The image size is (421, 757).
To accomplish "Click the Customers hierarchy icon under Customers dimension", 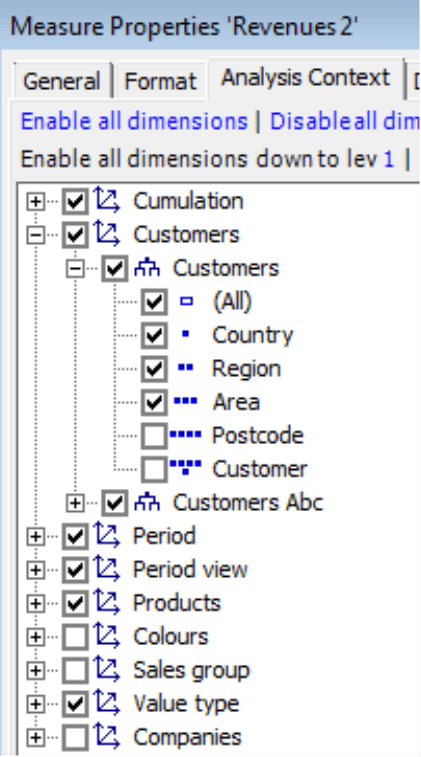I will click(147, 268).
